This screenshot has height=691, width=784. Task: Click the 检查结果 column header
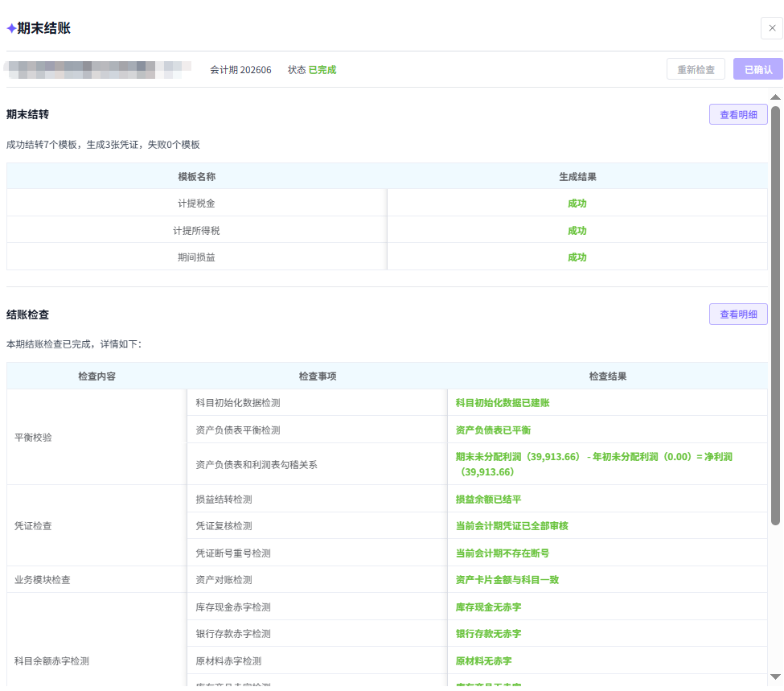(x=608, y=376)
